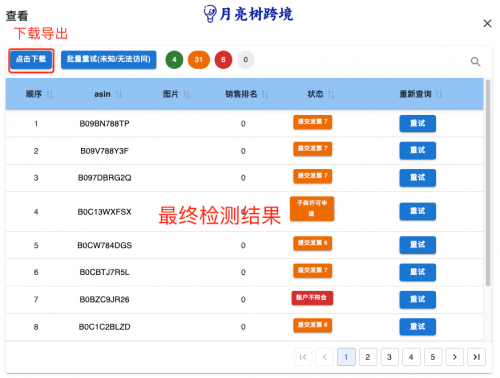Click status tag of row B0C1C2BLZD
500x378 pixels.
pyautogui.click(x=313, y=325)
